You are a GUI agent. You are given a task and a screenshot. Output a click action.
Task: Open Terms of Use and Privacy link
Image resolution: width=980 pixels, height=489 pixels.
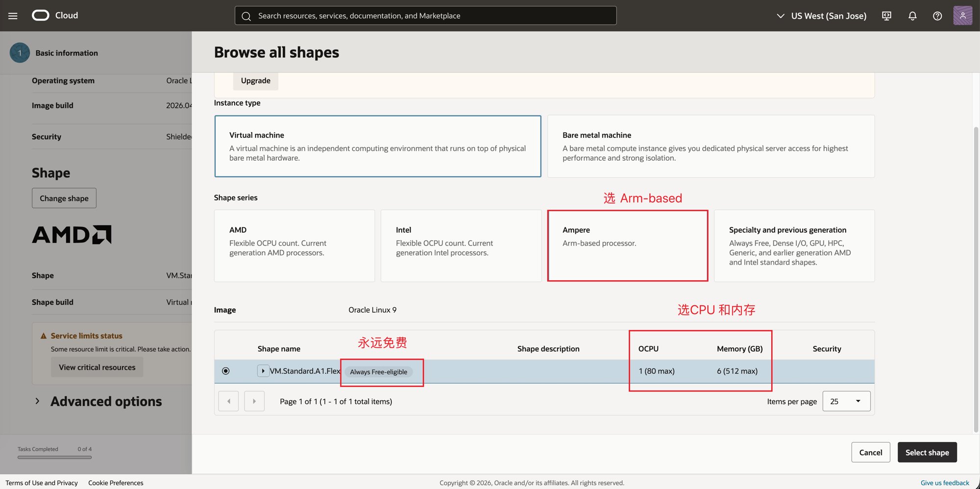click(x=42, y=483)
